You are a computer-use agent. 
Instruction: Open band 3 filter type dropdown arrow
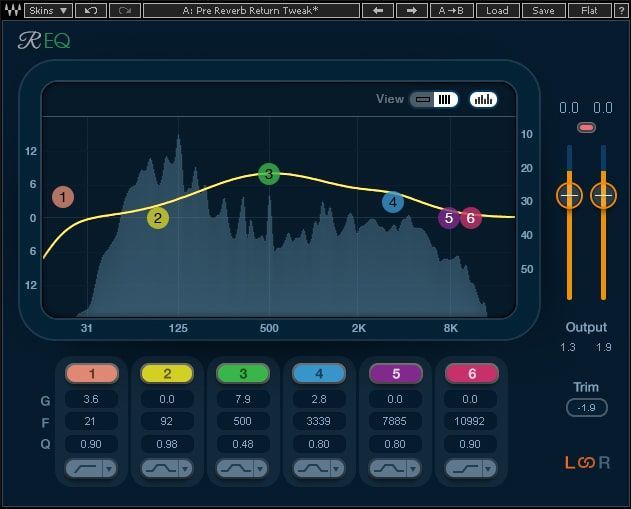click(x=260, y=469)
